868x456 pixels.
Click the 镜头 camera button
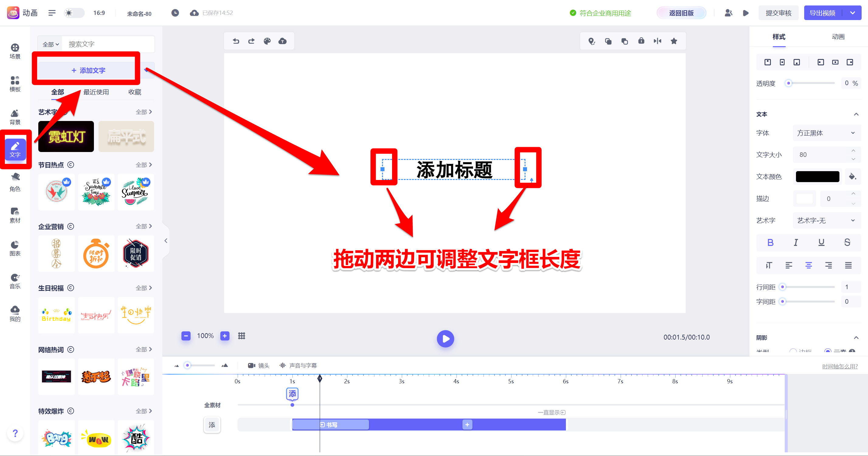pyautogui.click(x=259, y=366)
